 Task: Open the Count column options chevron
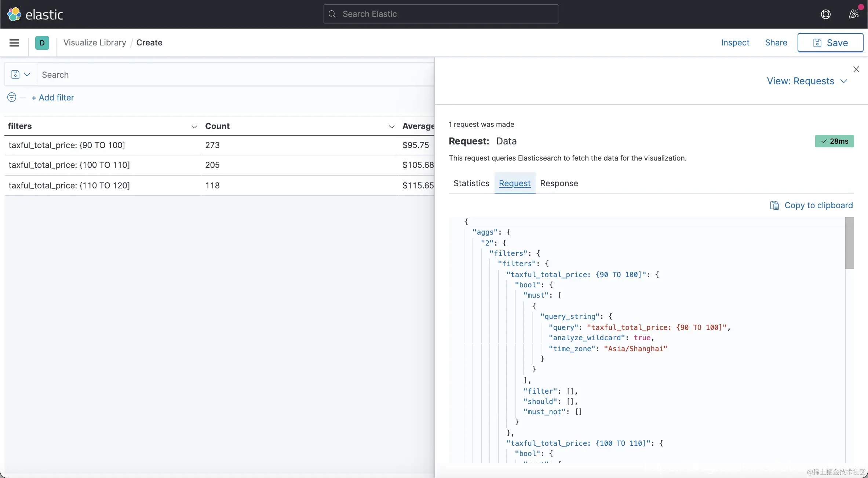391,126
